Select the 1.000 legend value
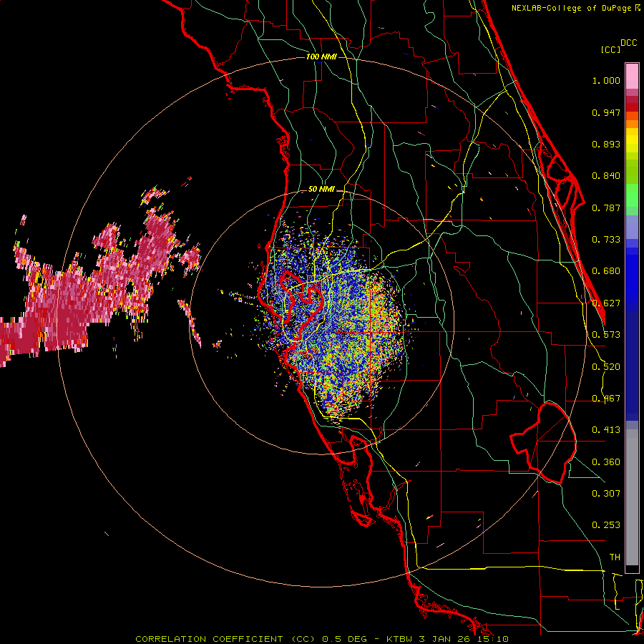This screenshot has width=644, height=644. (x=606, y=80)
